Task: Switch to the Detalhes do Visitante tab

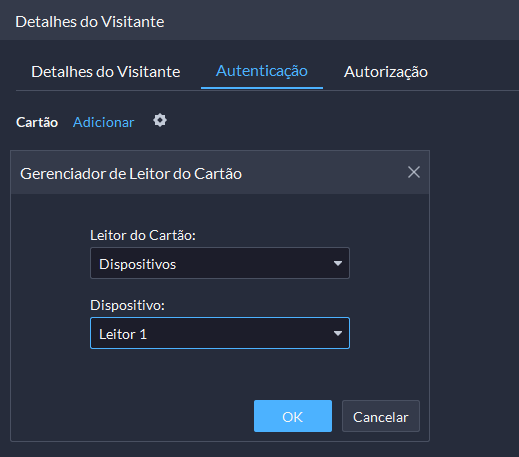Action: pos(106,72)
